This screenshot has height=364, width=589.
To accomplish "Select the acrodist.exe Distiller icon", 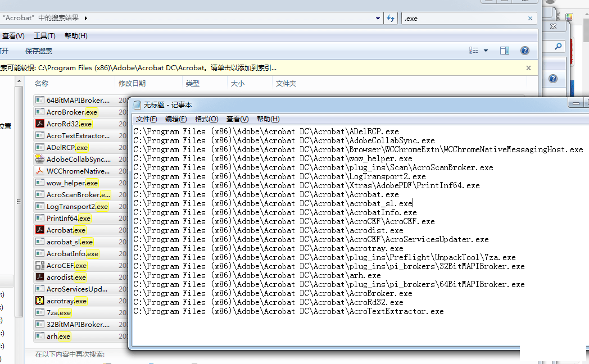I will pos(40,277).
